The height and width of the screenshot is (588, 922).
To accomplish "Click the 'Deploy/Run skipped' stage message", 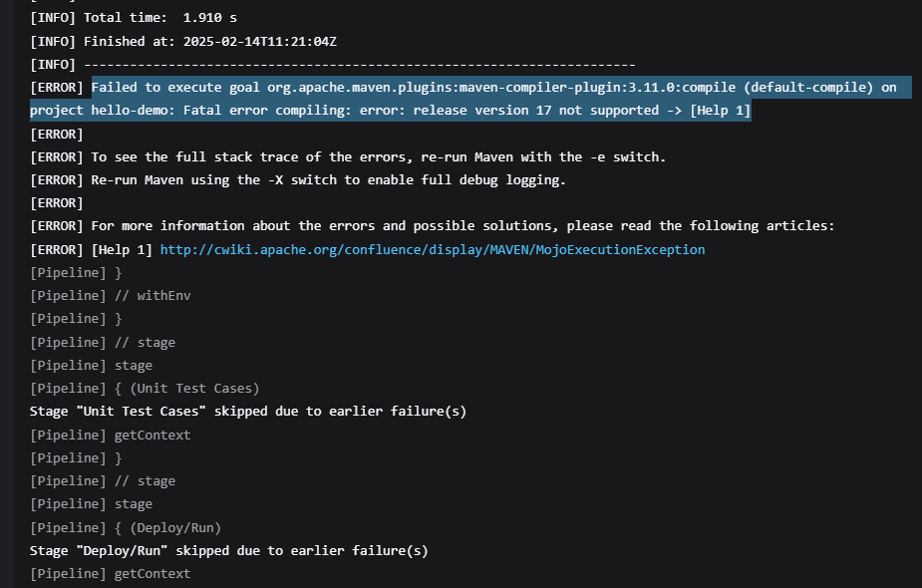I will pos(229,550).
